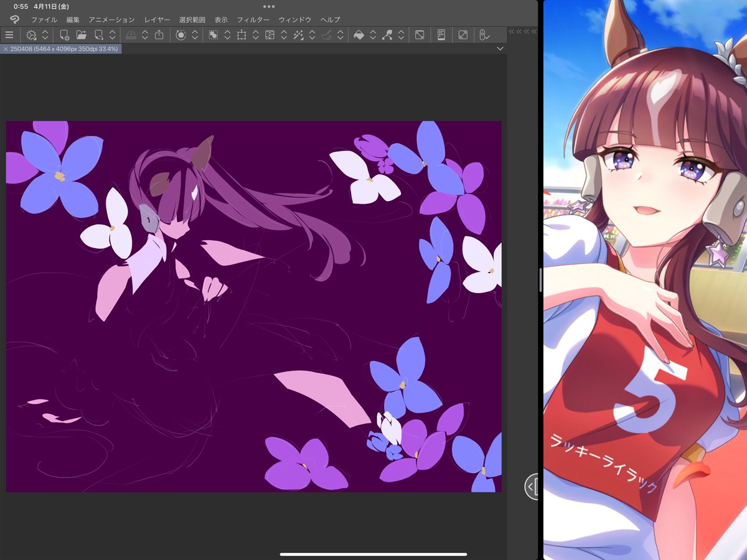Click the CLIP STUDIO gear launcher icon
Screen dimensions: 747x560
tap(31, 35)
